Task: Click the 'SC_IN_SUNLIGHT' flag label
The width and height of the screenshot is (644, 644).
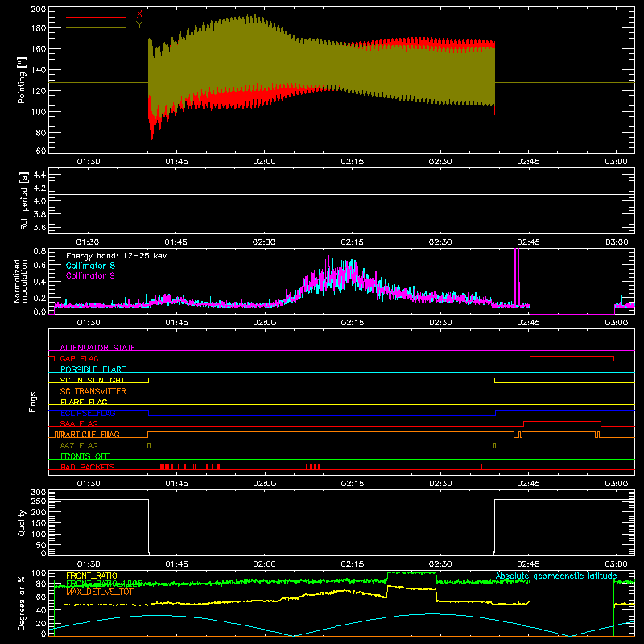Action: [93, 380]
